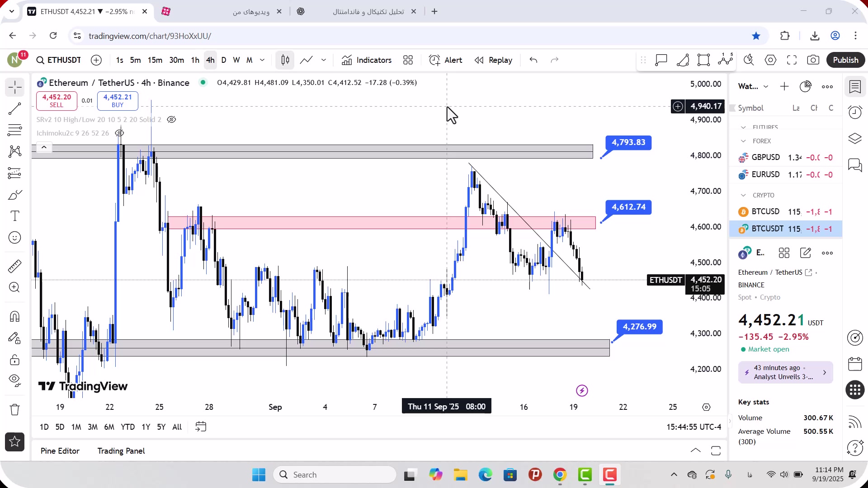
Task: Open the go to date calendar
Action: [x=201, y=427]
